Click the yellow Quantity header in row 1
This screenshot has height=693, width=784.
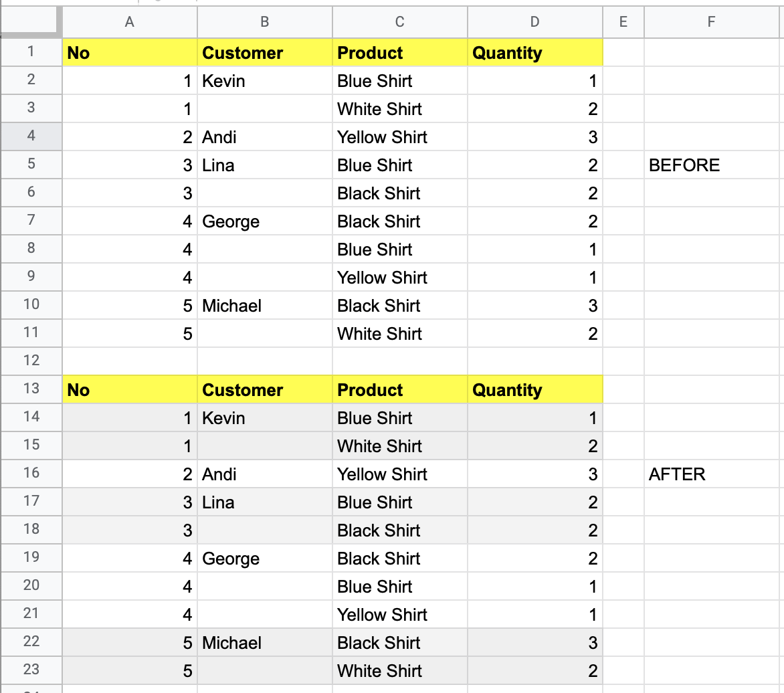tap(534, 53)
